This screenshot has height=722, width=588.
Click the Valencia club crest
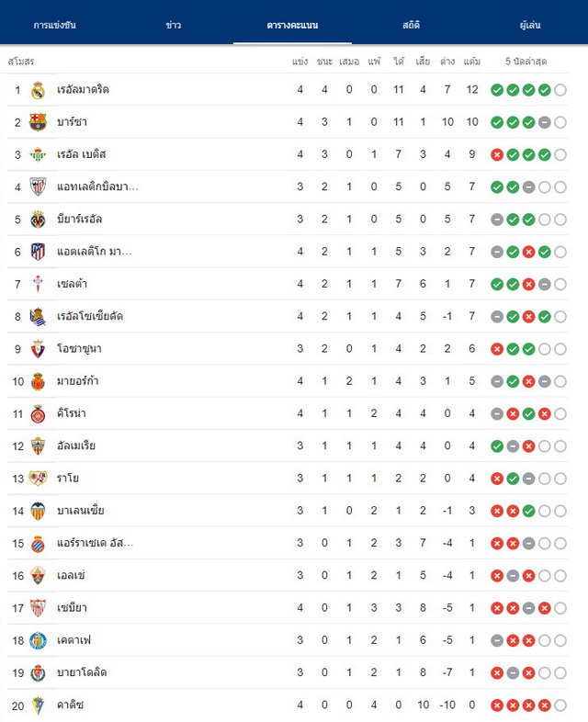38,511
